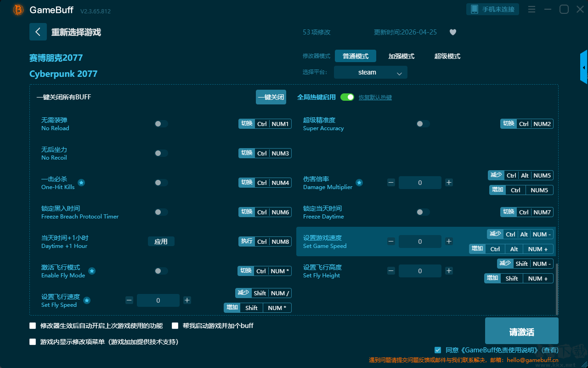Click the GameBuff logo icon

pos(18,10)
